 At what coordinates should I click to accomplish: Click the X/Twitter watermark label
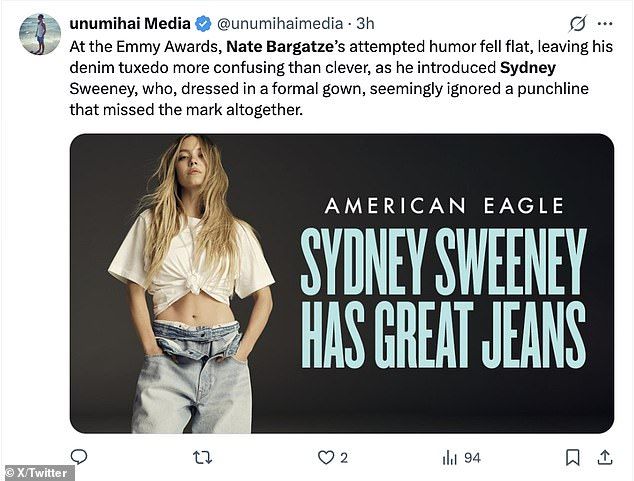[38, 472]
